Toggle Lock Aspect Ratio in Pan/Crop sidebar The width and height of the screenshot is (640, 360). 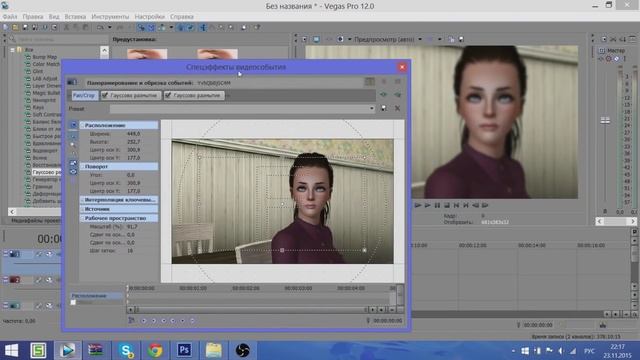[73, 163]
